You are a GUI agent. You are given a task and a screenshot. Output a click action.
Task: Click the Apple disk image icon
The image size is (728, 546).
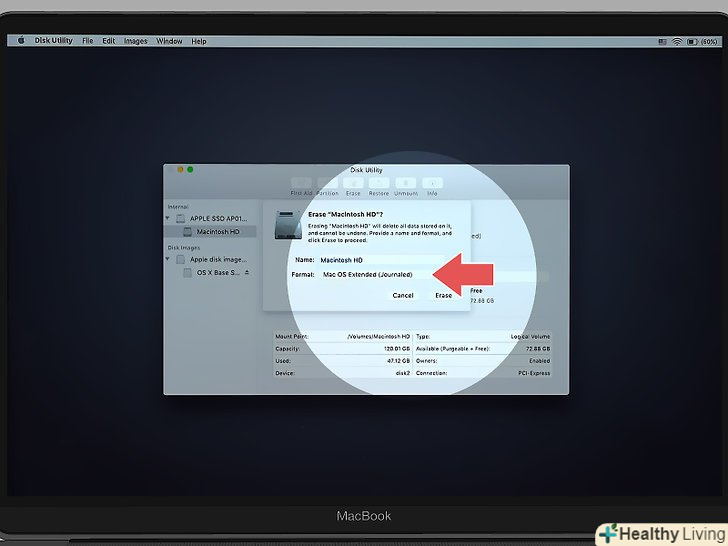(180, 259)
